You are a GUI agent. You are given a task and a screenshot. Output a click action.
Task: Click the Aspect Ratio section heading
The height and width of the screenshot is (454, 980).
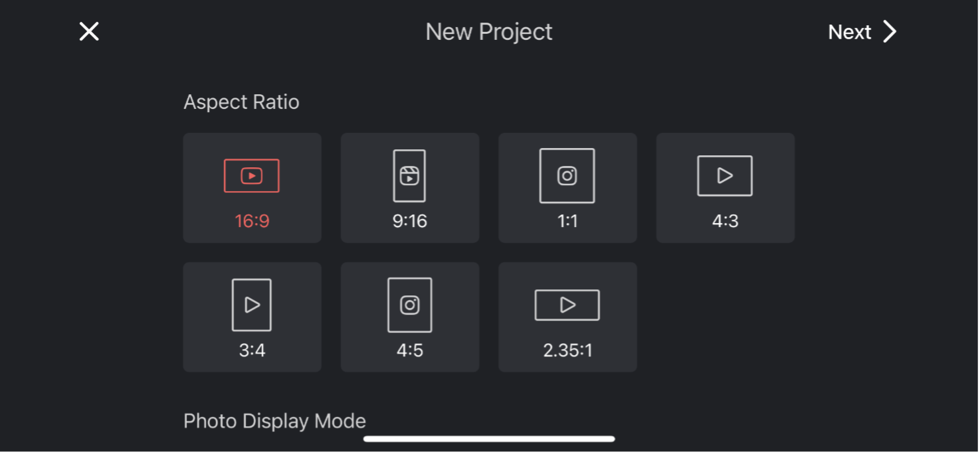pos(241,102)
